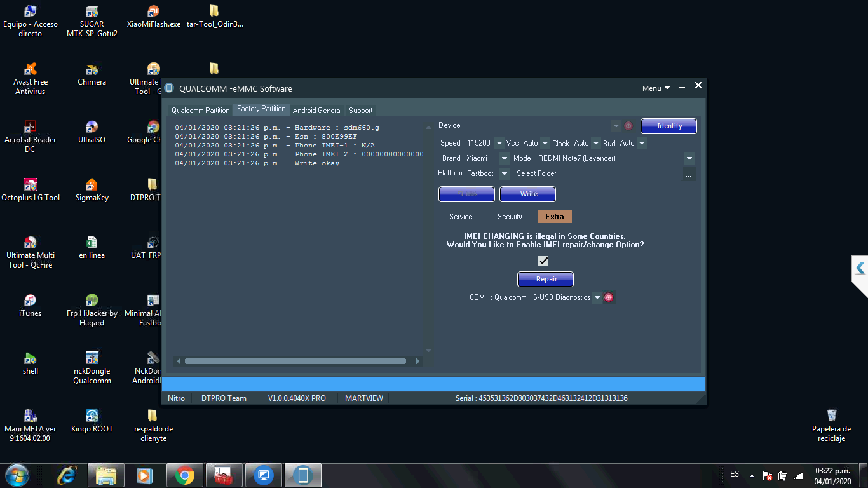868x488 pixels.
Task: Switch to the Service sub-tab
Action: point(461,217)
